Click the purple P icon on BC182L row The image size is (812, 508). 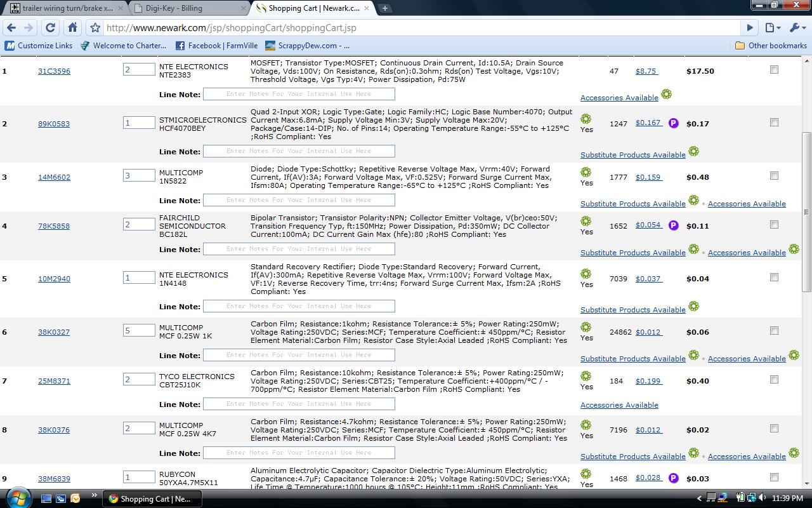pos(674,225)
